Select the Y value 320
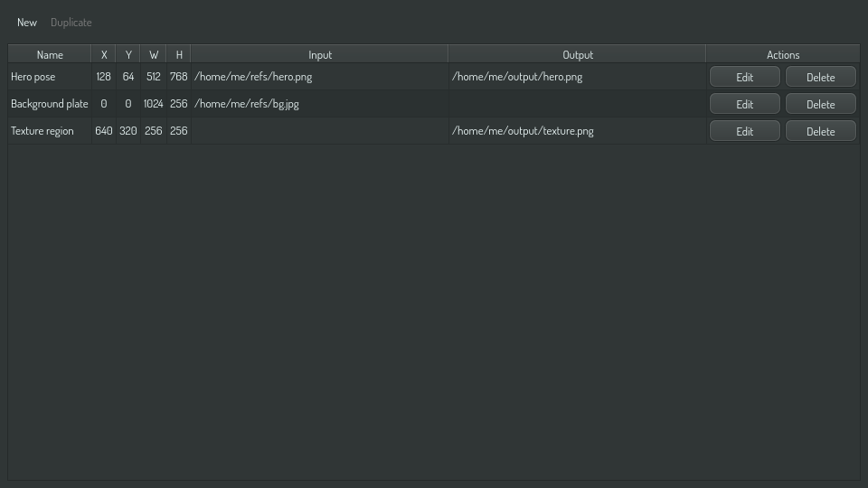Screen dimensions: 868x488 [x=128, y=131]
